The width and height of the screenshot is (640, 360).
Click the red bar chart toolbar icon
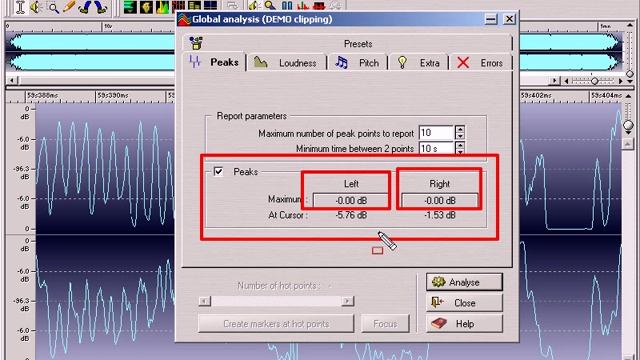click(303, 5)
